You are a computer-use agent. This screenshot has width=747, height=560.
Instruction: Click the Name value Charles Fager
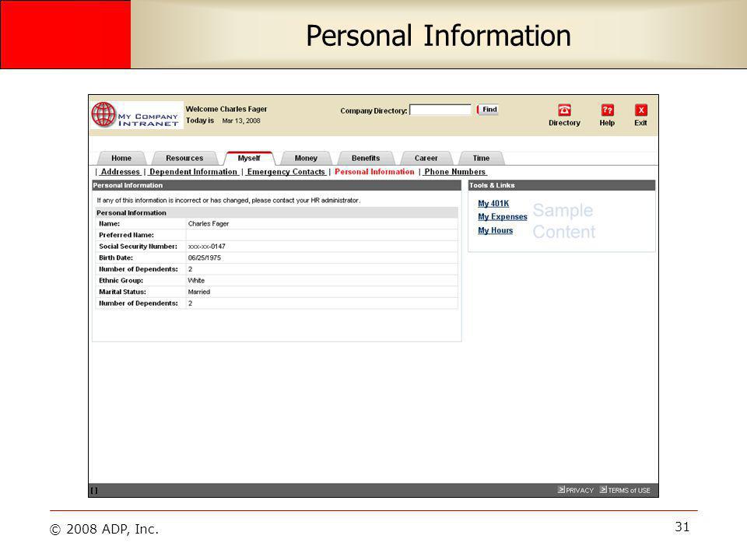click(209, 224)
